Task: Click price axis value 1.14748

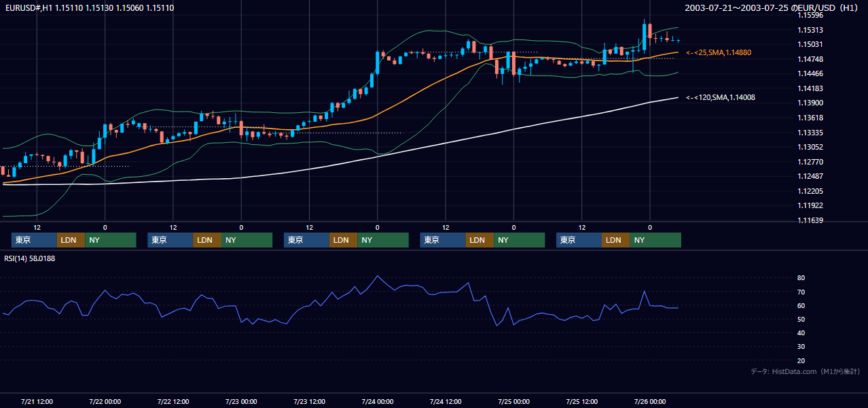Action: pos(810,59)
